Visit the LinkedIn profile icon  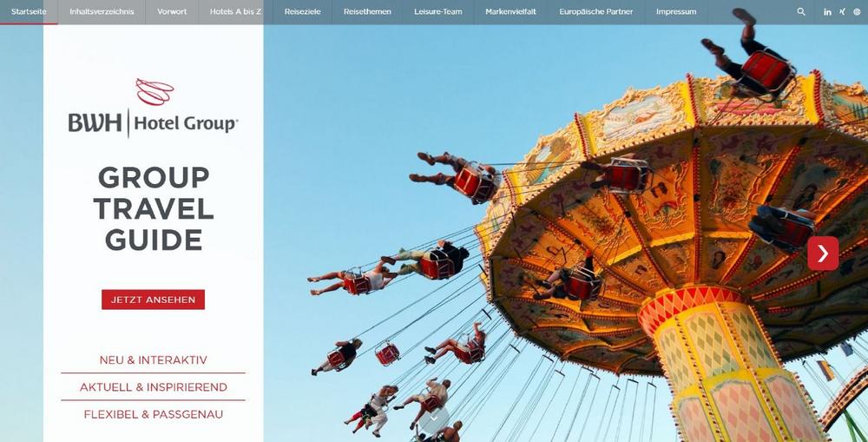point(827,11)
